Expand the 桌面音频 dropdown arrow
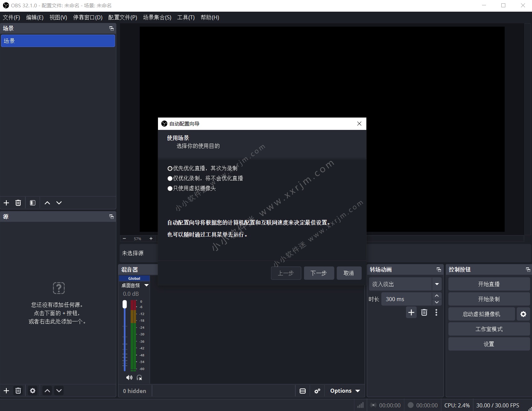 [146, 285]
